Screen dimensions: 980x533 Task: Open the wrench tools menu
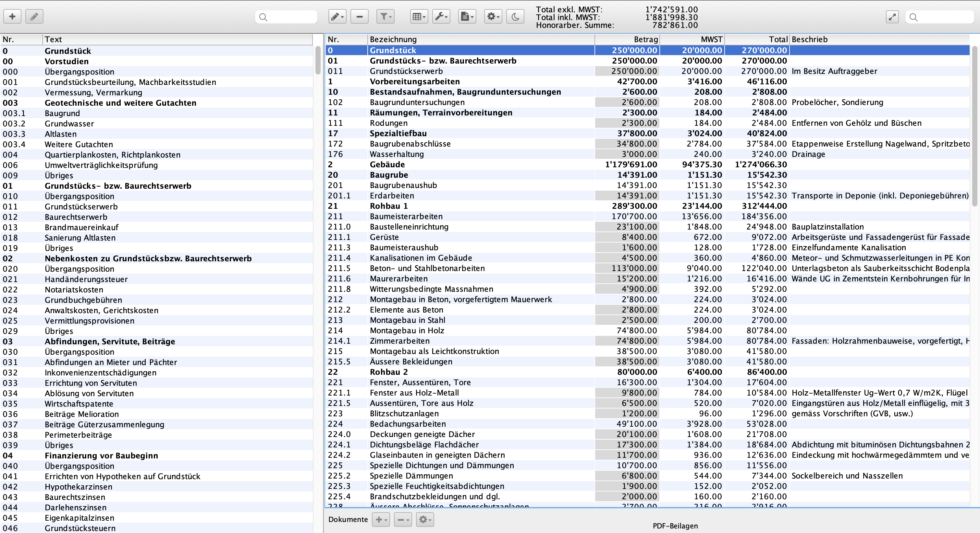[441, 16]
